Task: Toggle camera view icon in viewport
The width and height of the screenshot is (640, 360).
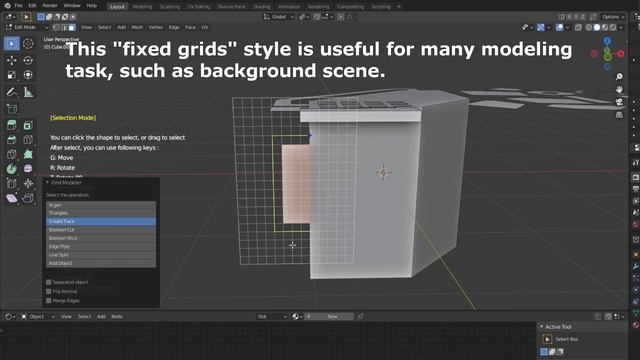Action: tap(619, 102)
